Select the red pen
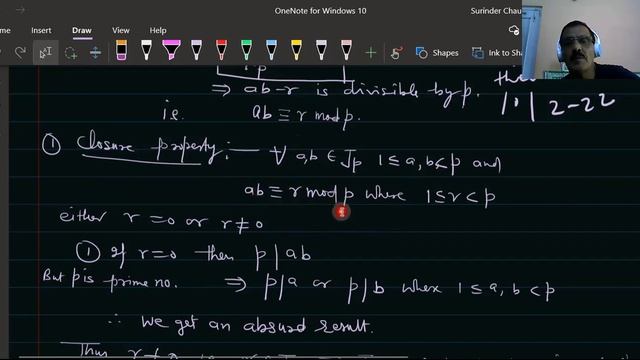Viewport: 640px width, 360px height. click(x=221, y=50)
